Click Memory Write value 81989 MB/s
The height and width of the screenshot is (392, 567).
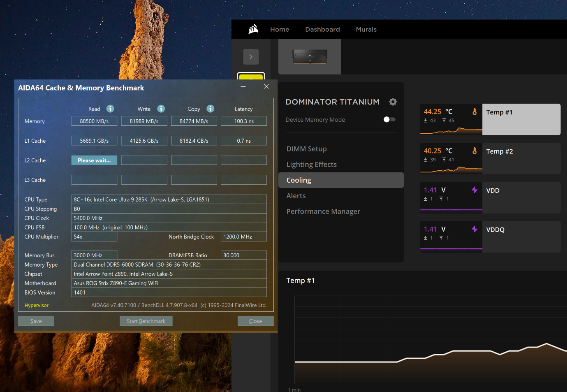click(144, 121)
